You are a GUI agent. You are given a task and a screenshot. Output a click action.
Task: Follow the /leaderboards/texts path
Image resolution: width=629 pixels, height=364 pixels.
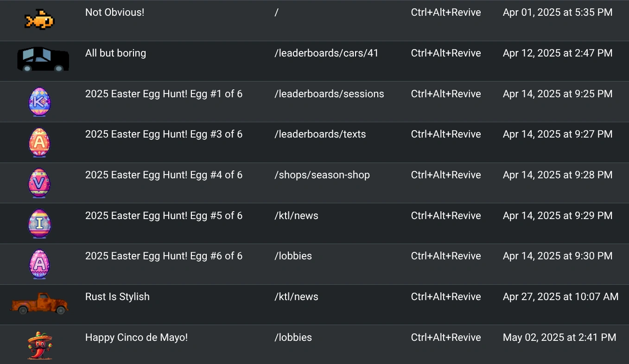(320, 134)
